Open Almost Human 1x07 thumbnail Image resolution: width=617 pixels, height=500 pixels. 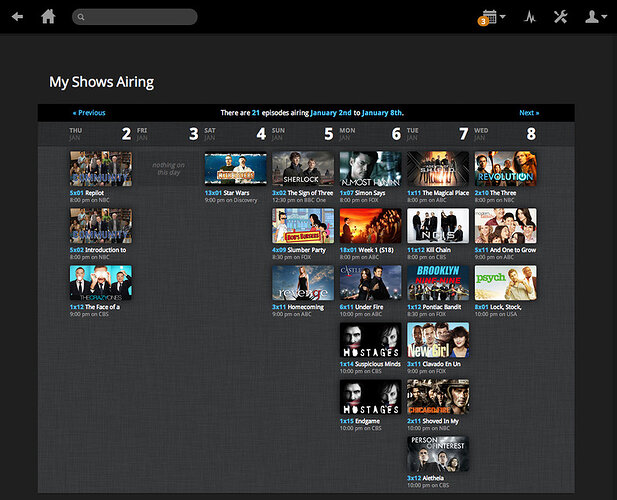coord(371,169)
